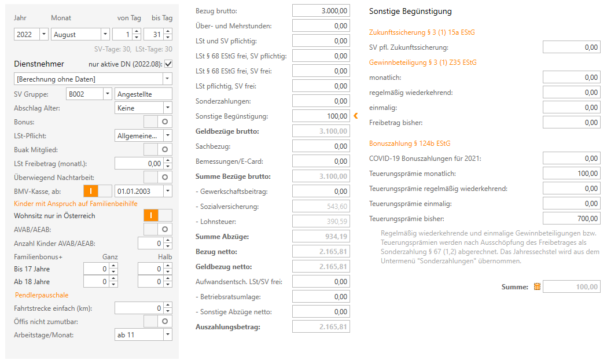Click COVID-19 Bonuszahlungen für 2021 field
Screen dimensions: 607x364
[x=571, y=159]
